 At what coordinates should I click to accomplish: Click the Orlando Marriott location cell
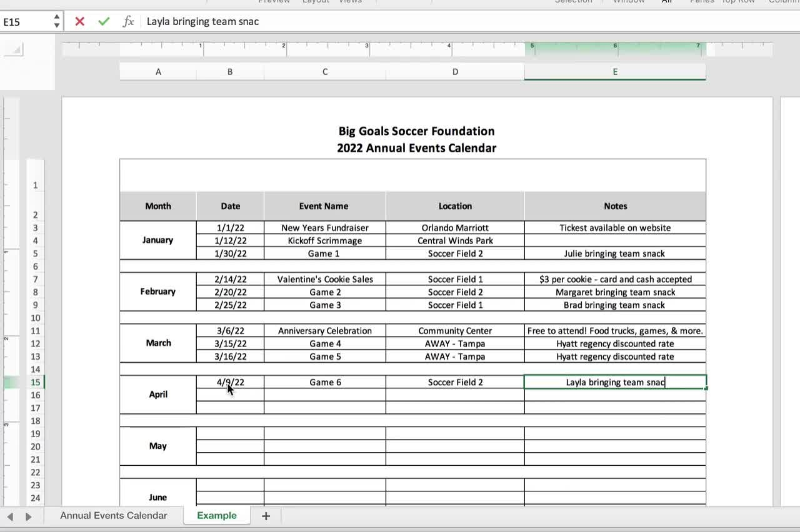(455, 228)
